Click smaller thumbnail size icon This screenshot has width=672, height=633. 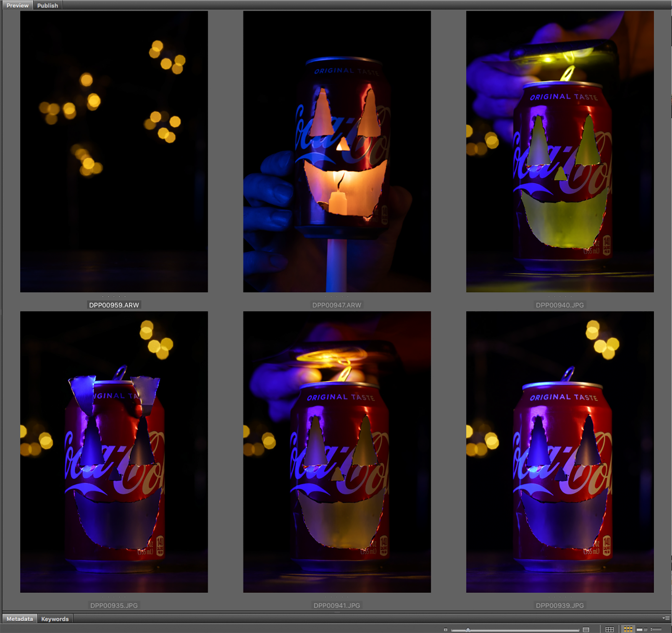tap(446, 629)
